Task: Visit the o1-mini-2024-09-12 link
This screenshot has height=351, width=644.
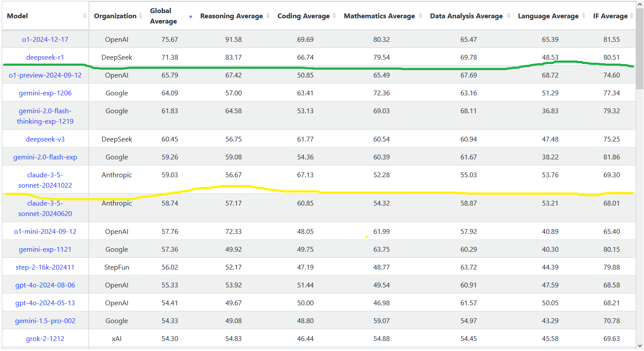Action: (x=45, y=232)
